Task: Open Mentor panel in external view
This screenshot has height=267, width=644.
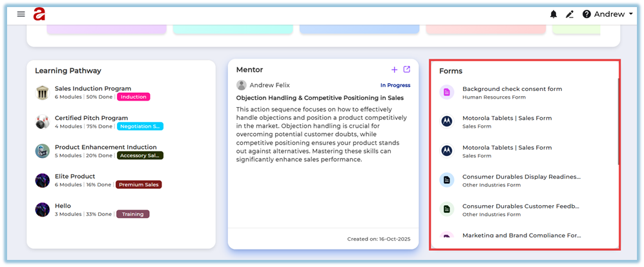Action: [406, 70]
